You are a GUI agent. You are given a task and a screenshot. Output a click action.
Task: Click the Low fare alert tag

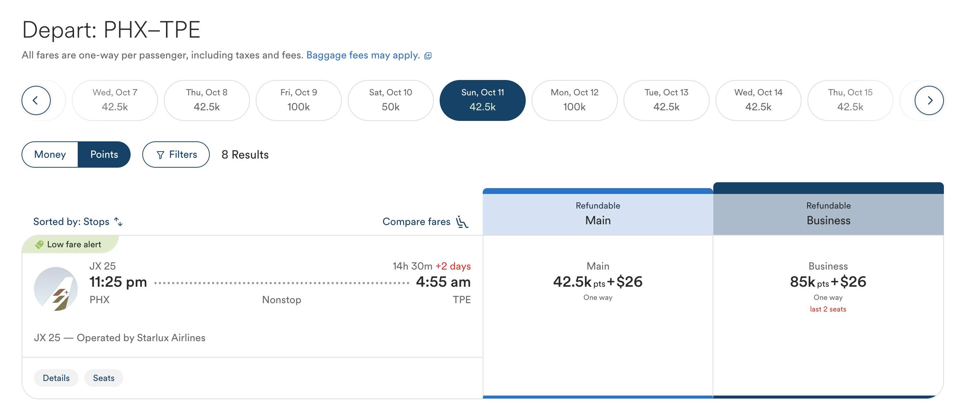pos(70,244)
